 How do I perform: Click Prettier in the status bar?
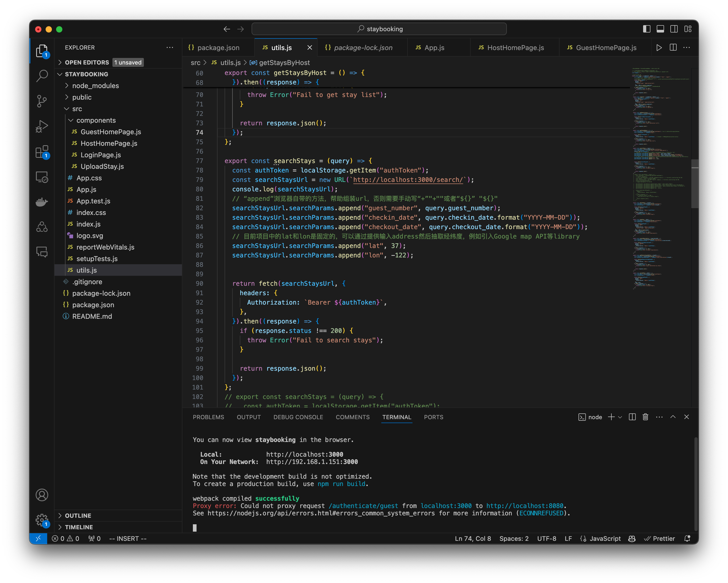[660, 538]
